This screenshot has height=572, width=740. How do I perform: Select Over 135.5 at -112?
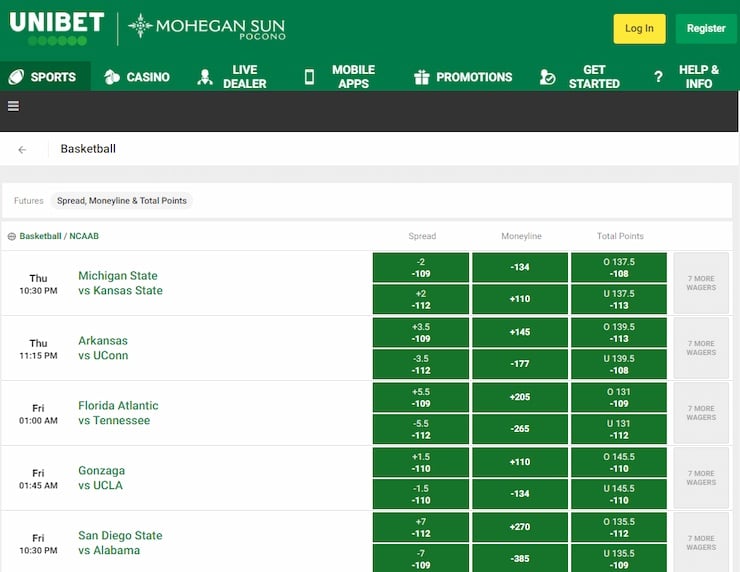(619, 527)
